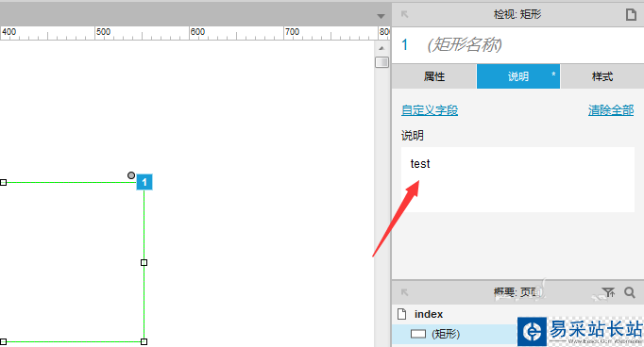Image resolution: width=644 pixels, height=347 pixels.
Task: Click the canvas vertical scrollbar up arrow
Action: (x=381, y=48)
